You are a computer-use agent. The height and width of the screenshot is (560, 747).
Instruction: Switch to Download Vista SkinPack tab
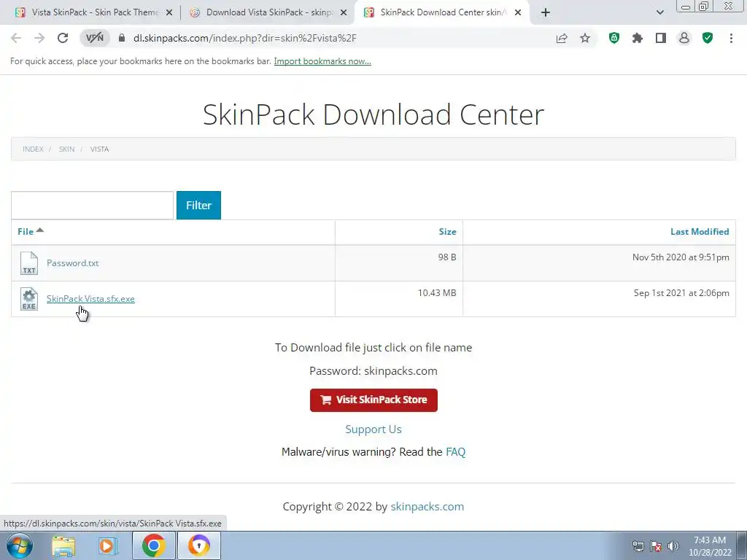point(269,12)
